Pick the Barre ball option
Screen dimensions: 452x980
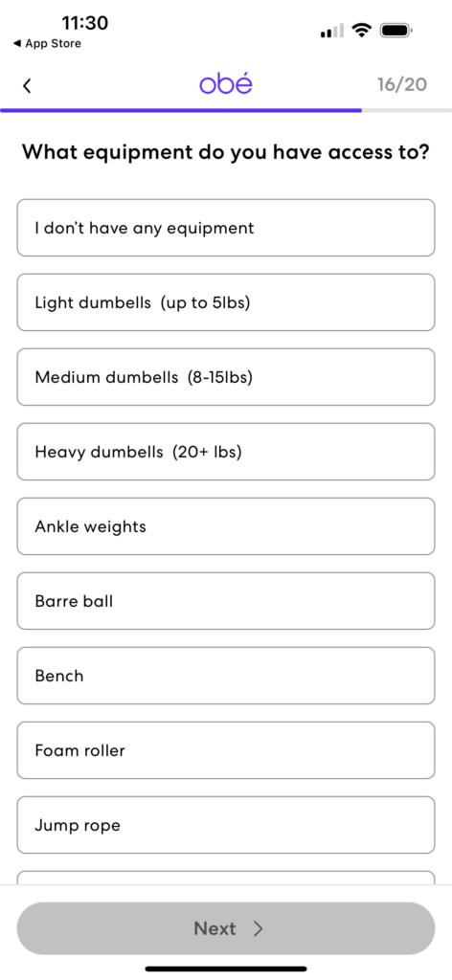pyautogui.click(x=226, y=601)
